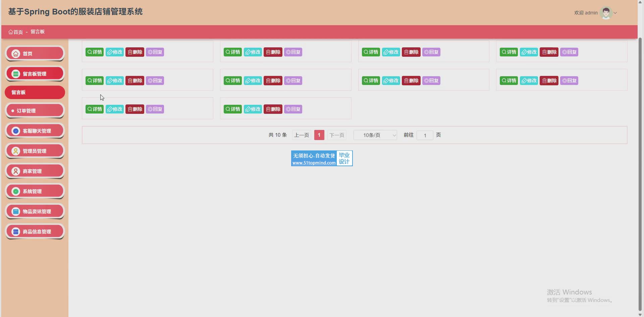Click the 商品信息管理 sidebar icon
The image size is (644, 317).
point(16,232)
